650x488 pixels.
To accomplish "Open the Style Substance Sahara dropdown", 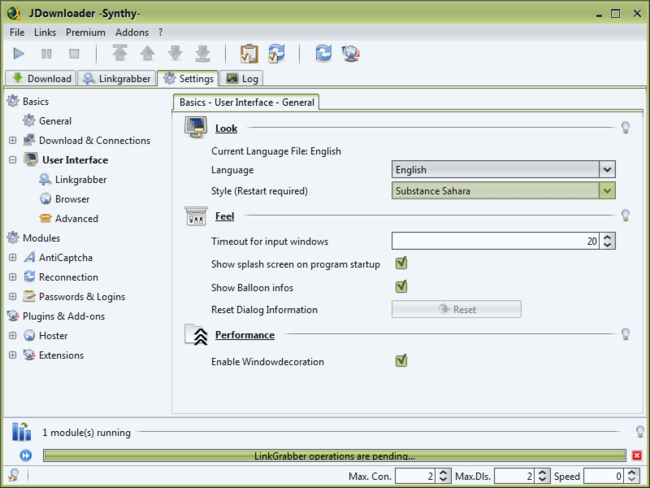I will click(x=503, y=191).
